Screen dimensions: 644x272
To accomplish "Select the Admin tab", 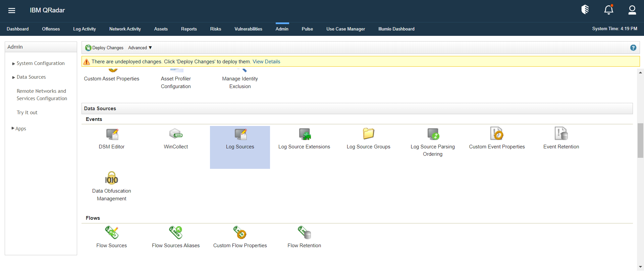I will pos(282,29).
